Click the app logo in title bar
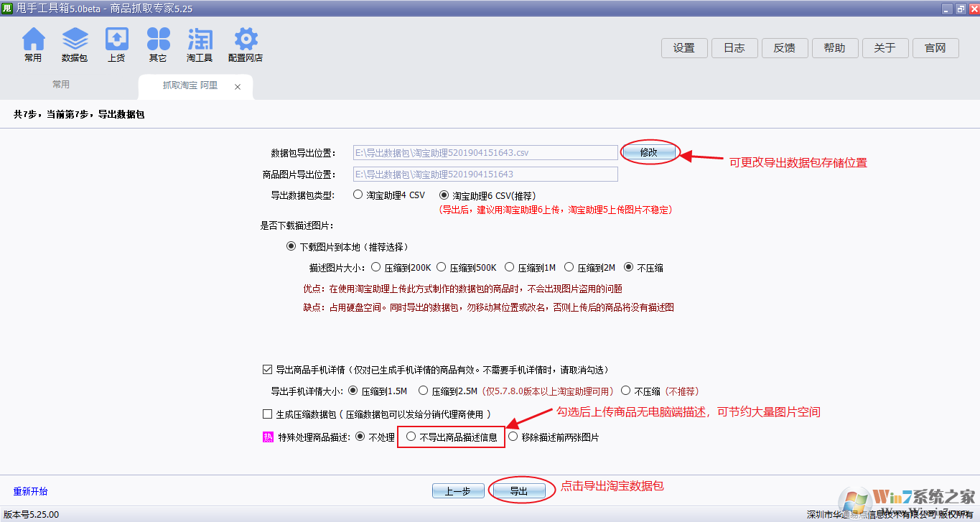 pos(8,9)
